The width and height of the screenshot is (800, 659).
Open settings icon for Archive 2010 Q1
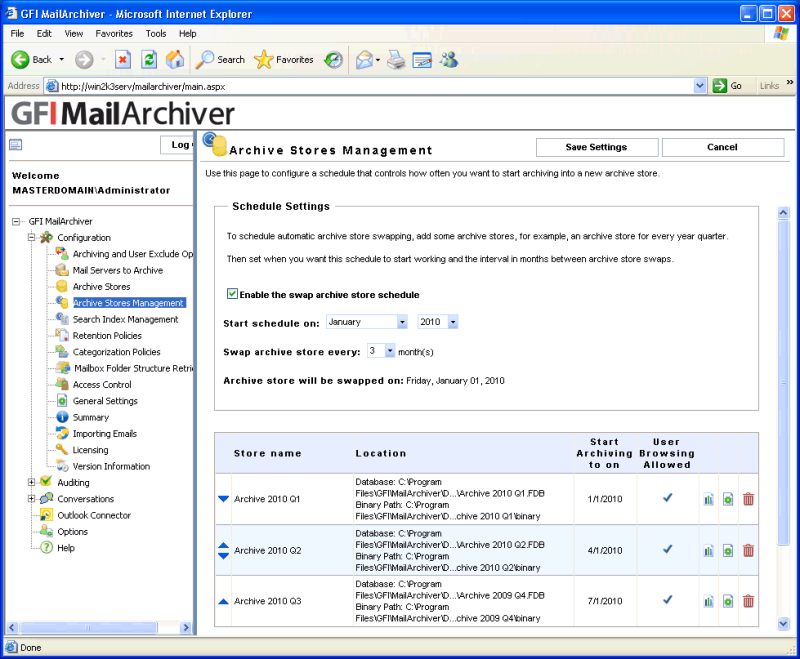(x=728, y=499)
